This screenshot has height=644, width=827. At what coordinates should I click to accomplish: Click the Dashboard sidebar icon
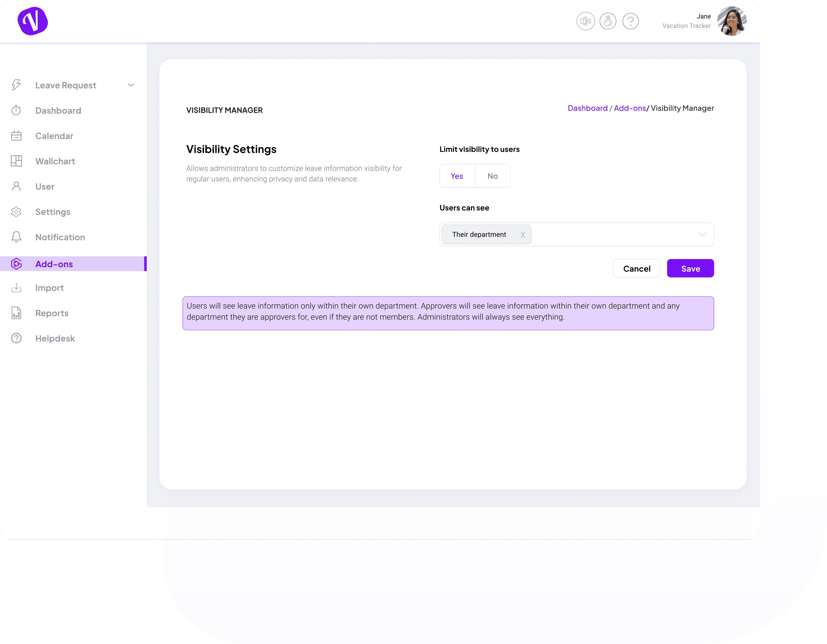tap(17, 110)
